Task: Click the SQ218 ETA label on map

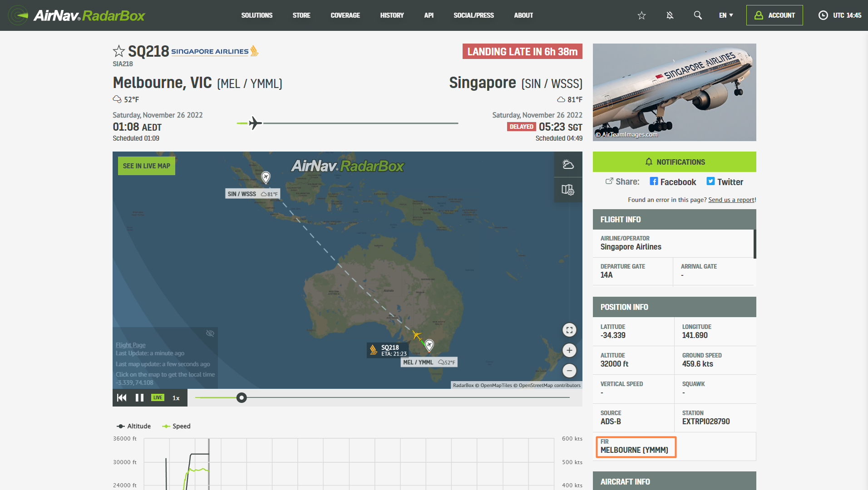Action: [x=388, y=350]
